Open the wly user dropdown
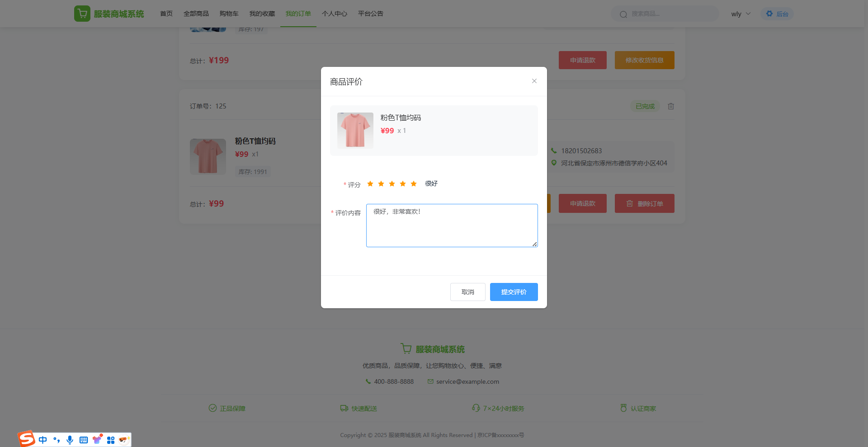This screenshot has width=868, height=447. tap(741, 14)
